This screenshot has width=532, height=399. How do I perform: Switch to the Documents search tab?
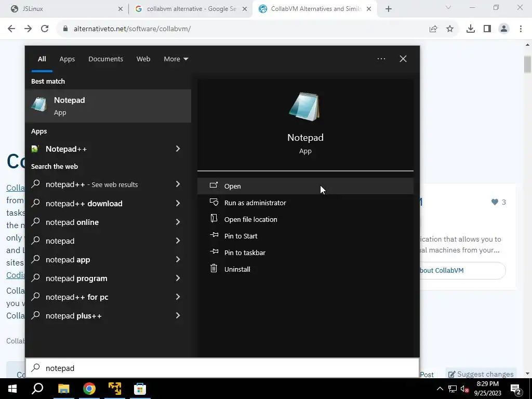(105, 59)
